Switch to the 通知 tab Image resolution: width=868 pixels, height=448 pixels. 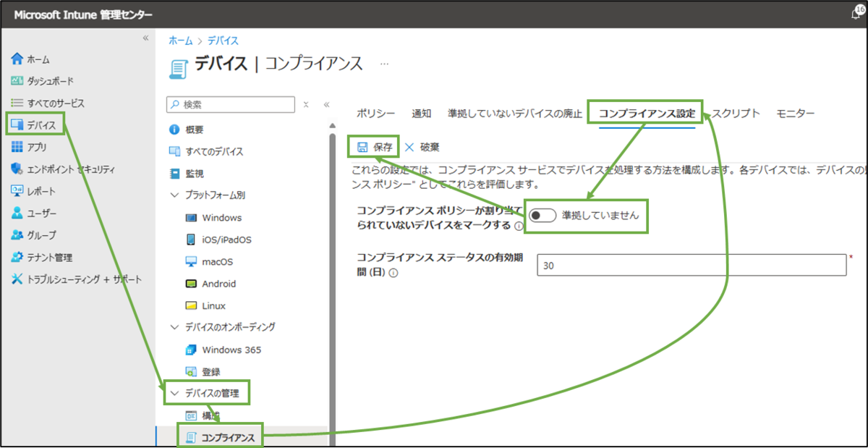click(422, 114)
